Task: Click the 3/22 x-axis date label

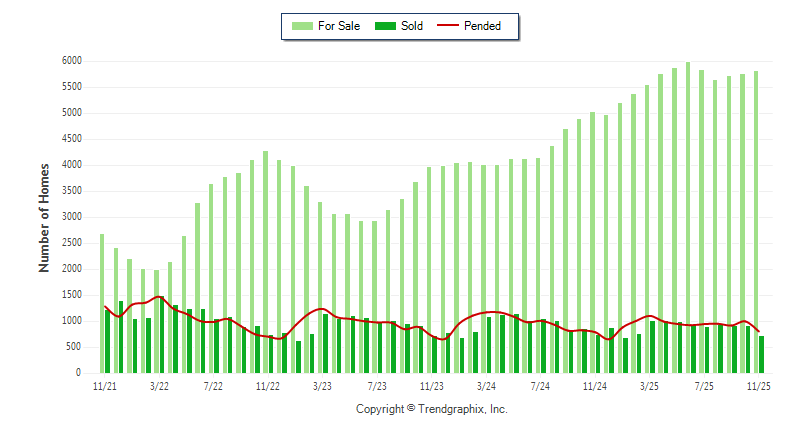Action: (x=158, y=385)
